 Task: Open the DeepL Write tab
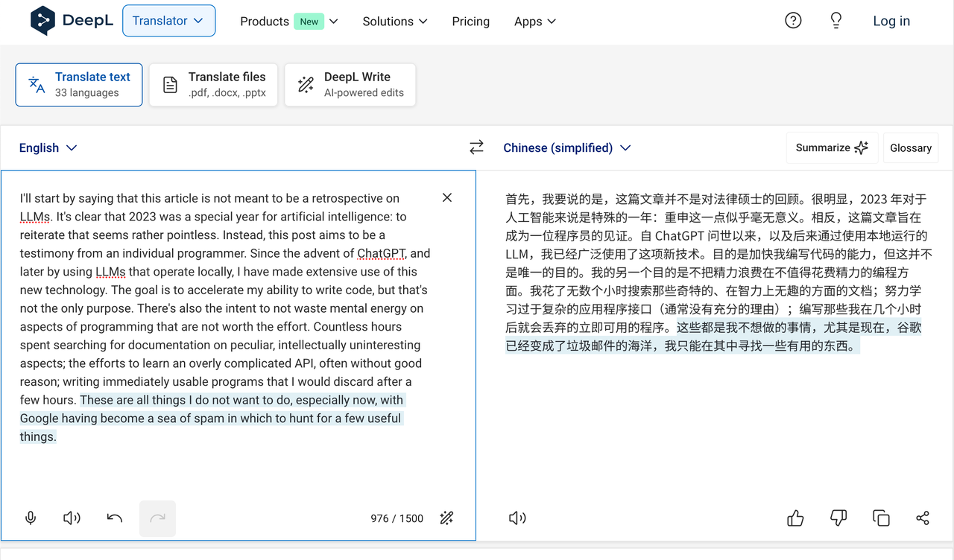pyautogui.click(x=350, y=85)
